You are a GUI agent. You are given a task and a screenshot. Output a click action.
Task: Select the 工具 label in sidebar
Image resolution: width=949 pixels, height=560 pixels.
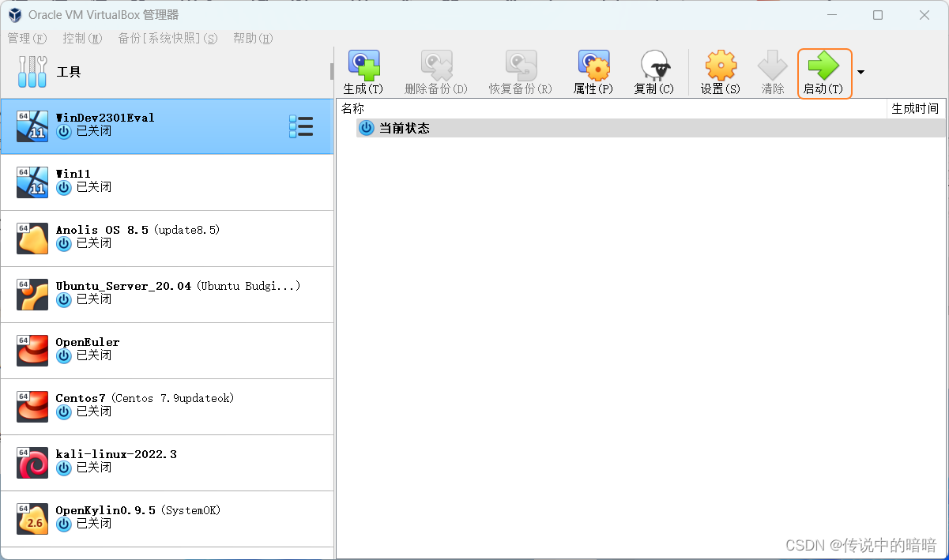click(x=69, y=72)
